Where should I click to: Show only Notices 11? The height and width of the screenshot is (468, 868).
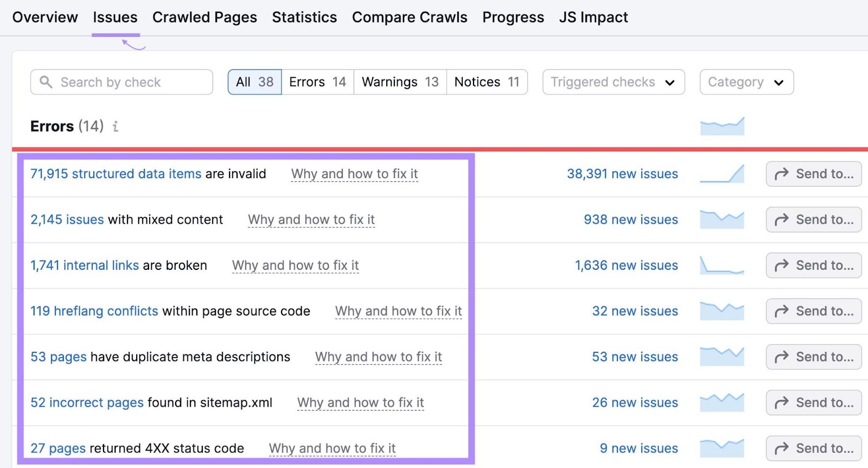487,82
